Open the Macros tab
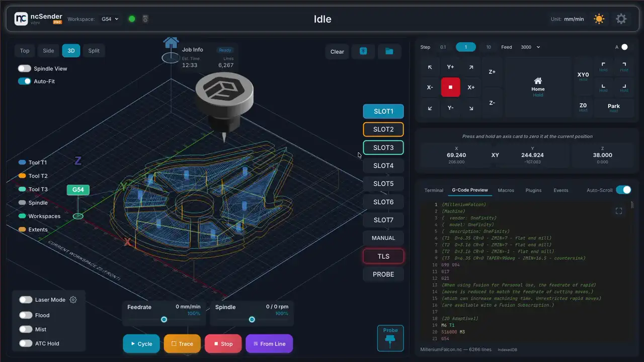644x362 pixels. (506, 190)
